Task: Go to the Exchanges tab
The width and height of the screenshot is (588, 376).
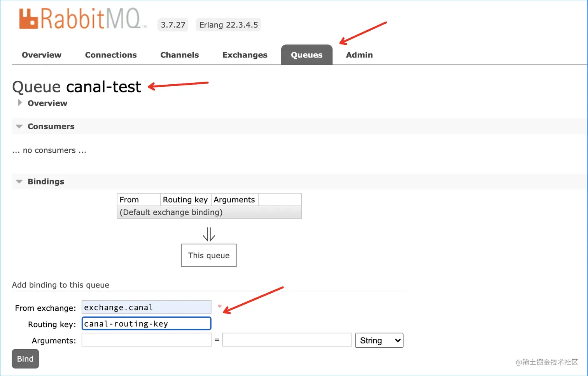Action: [x=245, y=55]
